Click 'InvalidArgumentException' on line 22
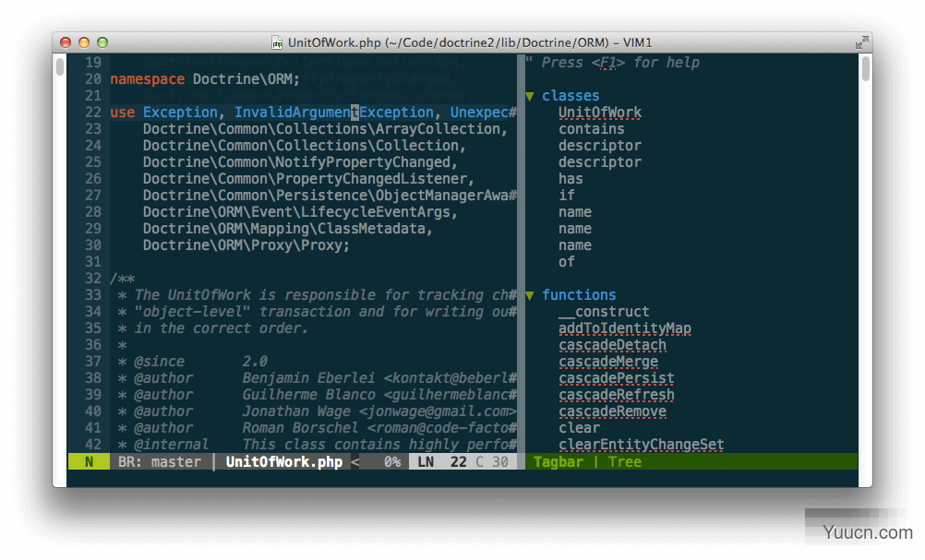 [334, 112]
